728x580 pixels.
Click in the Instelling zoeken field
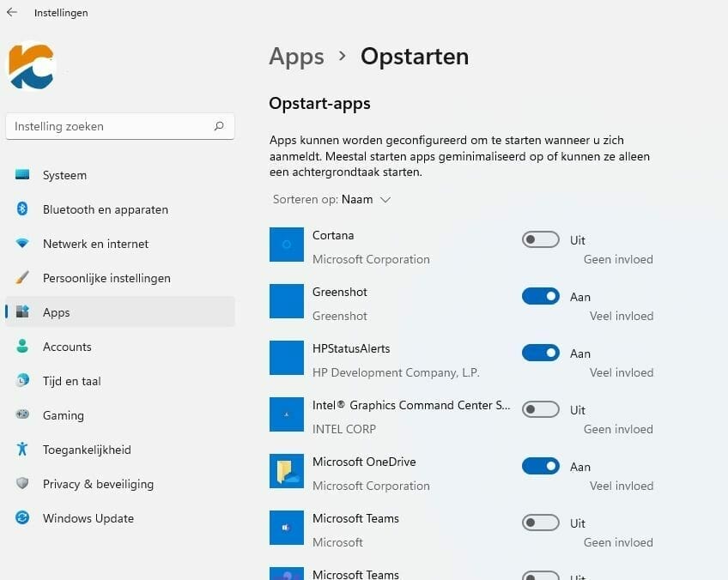click(x=120, y=126)
